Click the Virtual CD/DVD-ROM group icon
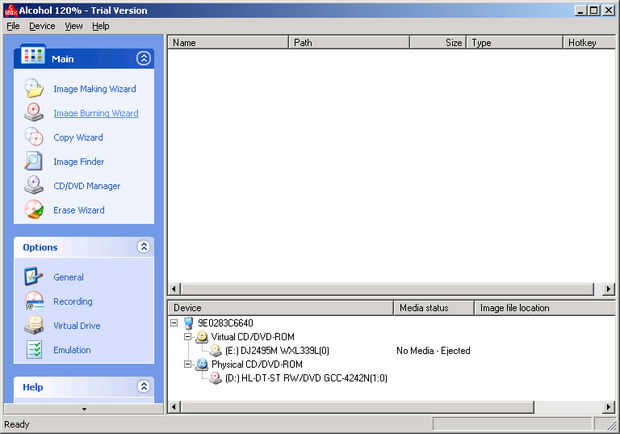The height and width of the screenshot is (434, 620). click(x=202, y=337)
